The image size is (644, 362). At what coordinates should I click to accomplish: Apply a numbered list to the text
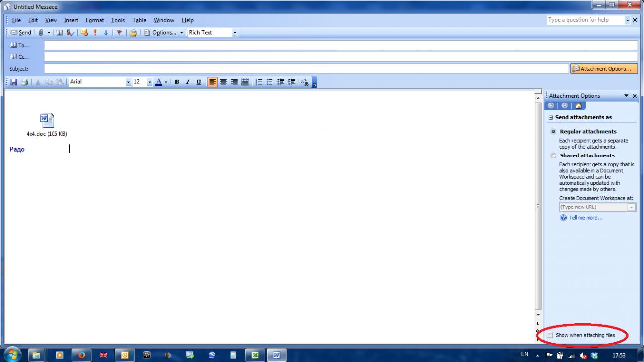(259, 82)
